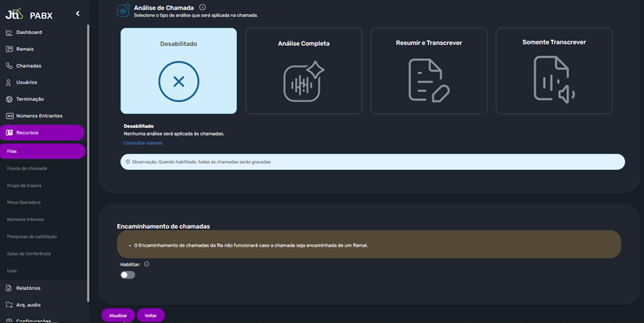
Task: Click the Terminação sidebar icon
Action: [9, 99]
